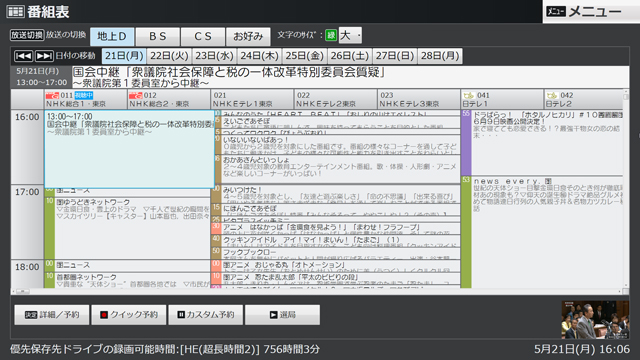Jump to previous date with rewind icon
Screen dimensions: 640x360
tap(23, 56)
